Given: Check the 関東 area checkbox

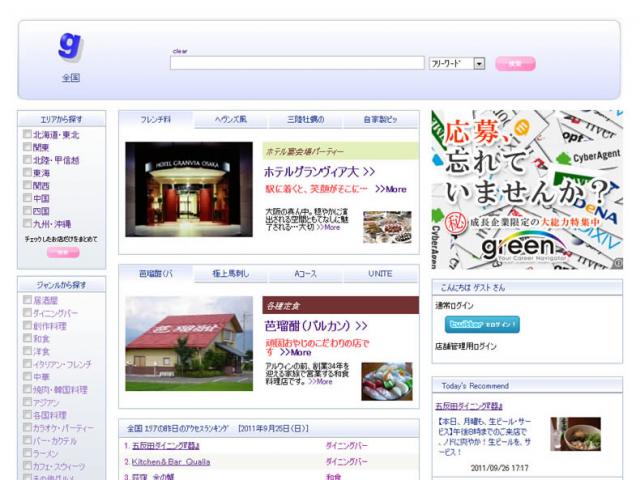Looking at the screenshot, I should (27, 147).
